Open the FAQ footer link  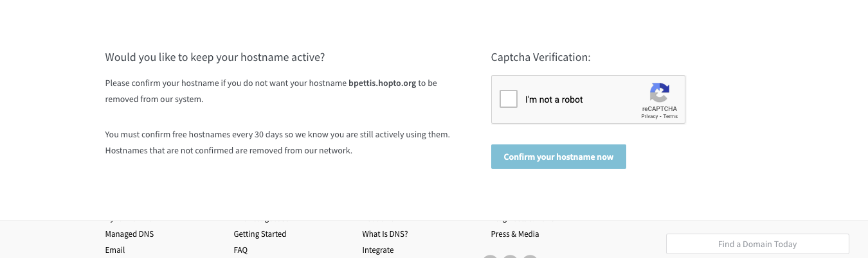pos(240,250)
